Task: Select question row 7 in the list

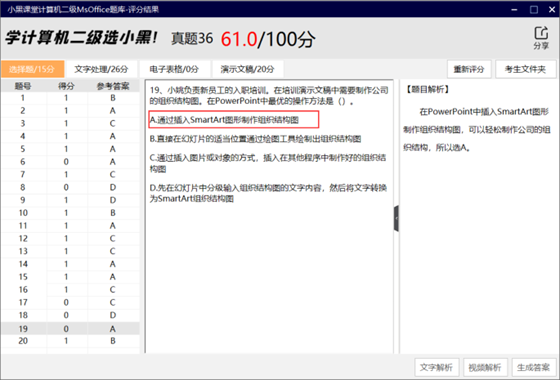Action: 70,175
